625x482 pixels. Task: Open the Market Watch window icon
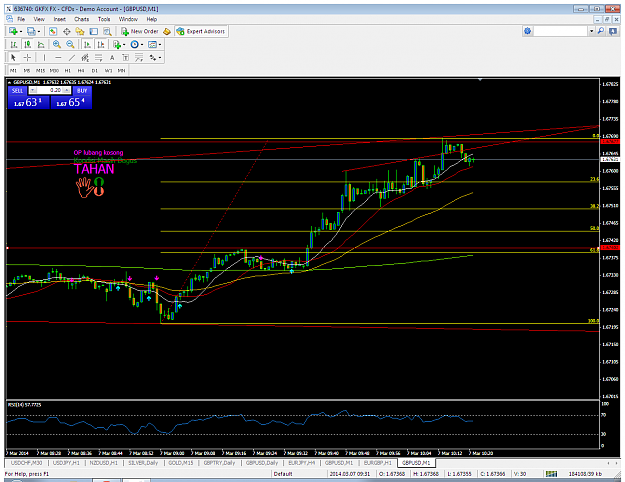click(53, 31)
